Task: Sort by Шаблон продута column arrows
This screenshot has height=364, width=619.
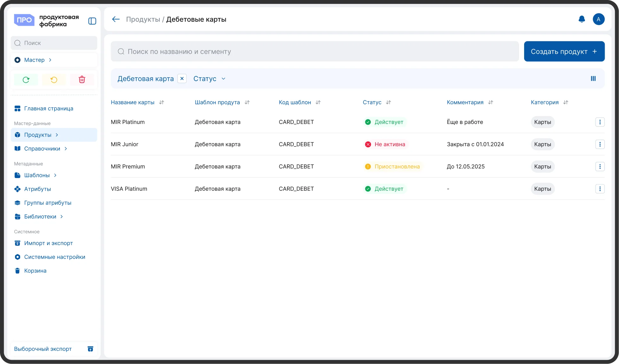Action: point(247,102)
